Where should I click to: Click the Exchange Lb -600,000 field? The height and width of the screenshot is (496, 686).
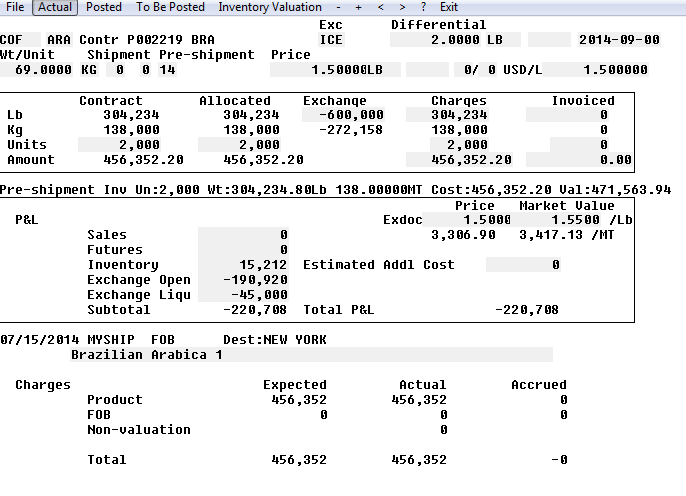click(x=343, y=115)
